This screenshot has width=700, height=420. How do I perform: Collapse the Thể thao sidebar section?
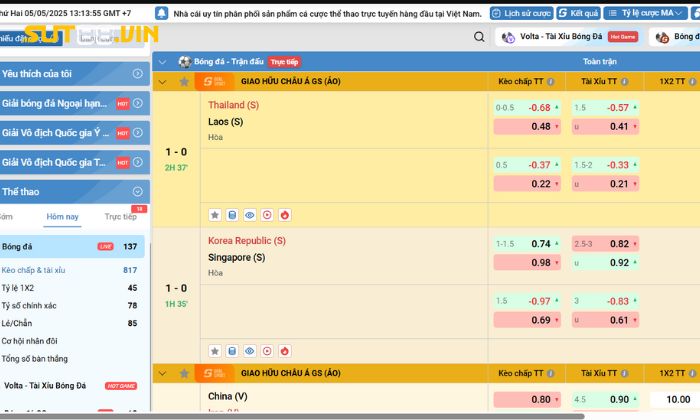click(x=137, y=191)
